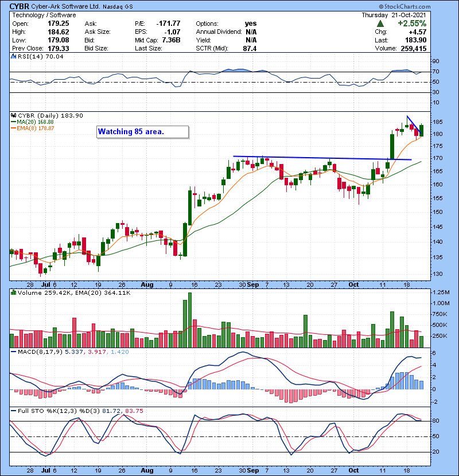Click the +2.55% percent change
Screen dimensions: 459x476
[x=411, y=24]
